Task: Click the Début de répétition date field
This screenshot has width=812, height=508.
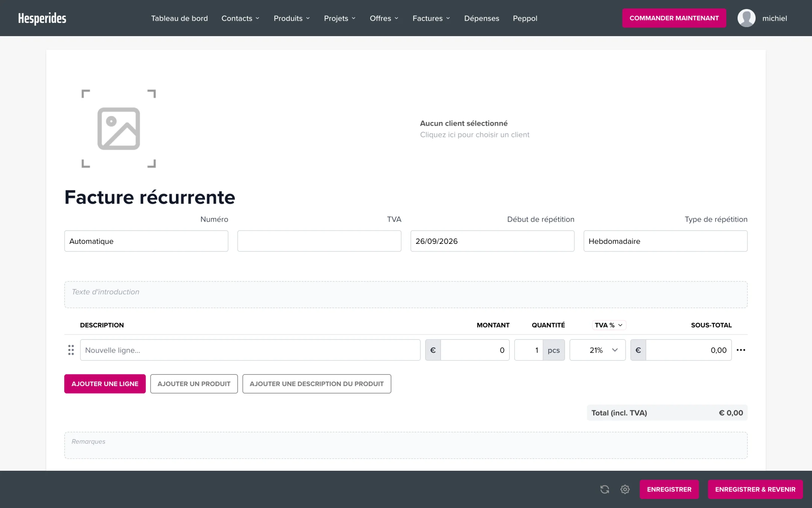Action: click(492, 241)
